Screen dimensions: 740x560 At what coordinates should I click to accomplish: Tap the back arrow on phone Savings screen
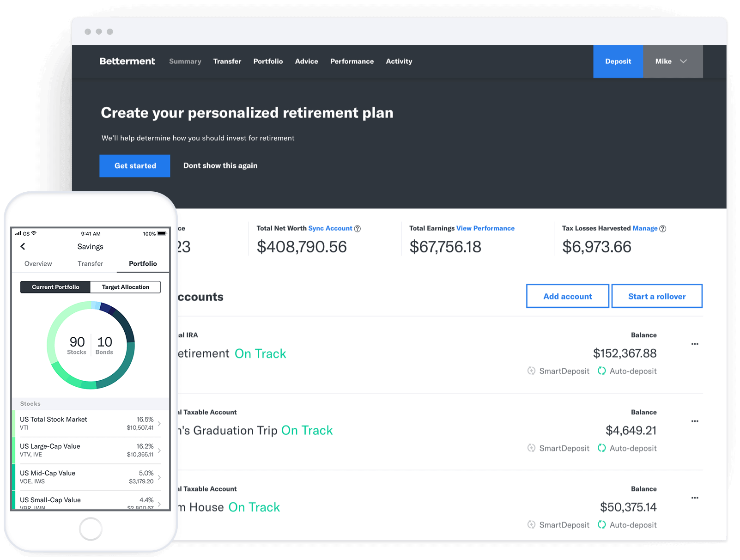(23, 246)
